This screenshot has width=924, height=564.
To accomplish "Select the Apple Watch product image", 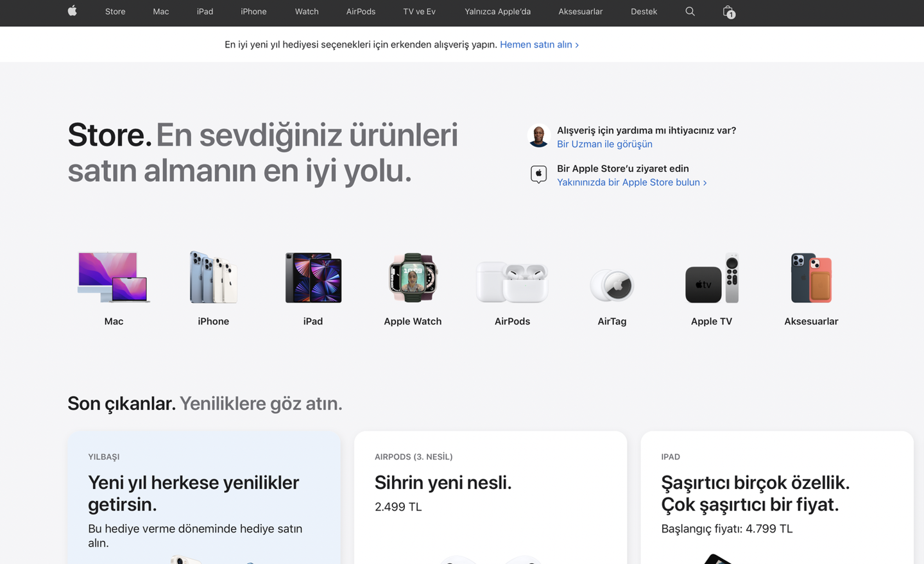I will 413,277.
